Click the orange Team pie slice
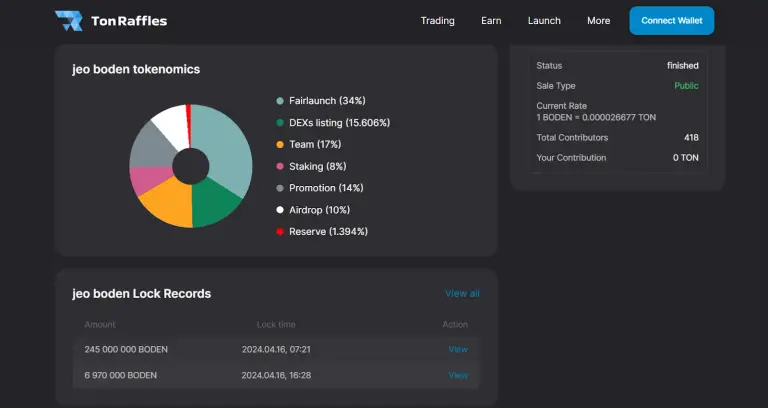Viewport: 768px width, 408px height. pyautogui.click(x=169, y=203)
